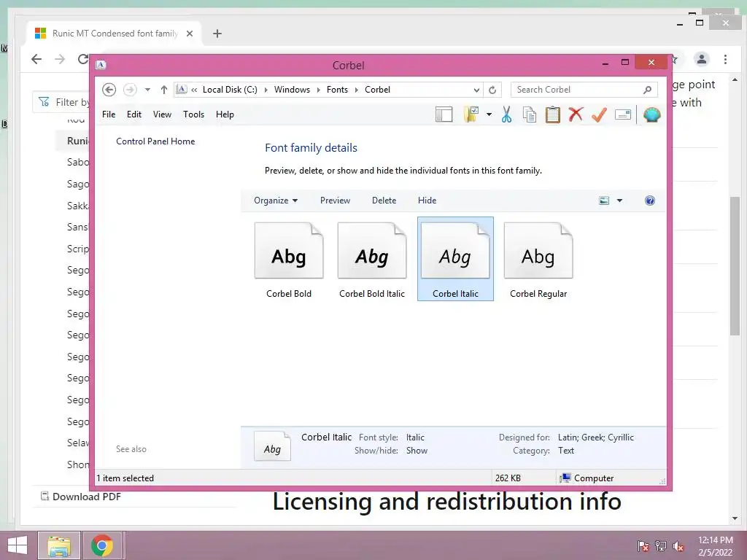Open the Edit menu
Screen dimensions: 747x560
pyautogui.click(x=134, y=114)
